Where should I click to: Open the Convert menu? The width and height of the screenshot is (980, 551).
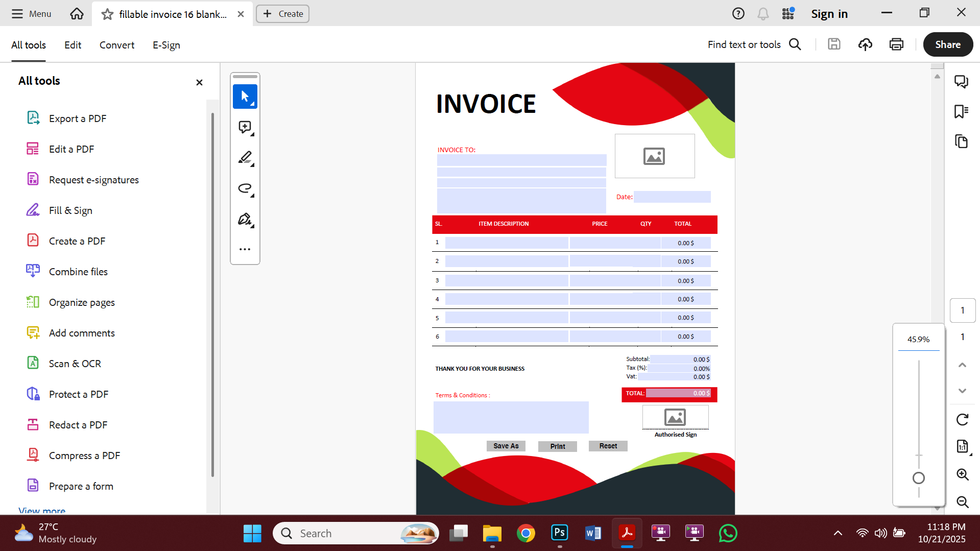point(116,45)
